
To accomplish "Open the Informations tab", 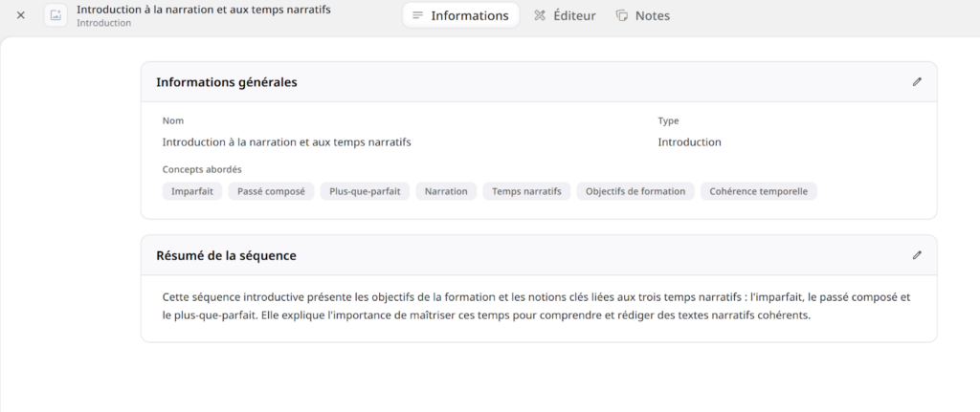I will (460, 15).
